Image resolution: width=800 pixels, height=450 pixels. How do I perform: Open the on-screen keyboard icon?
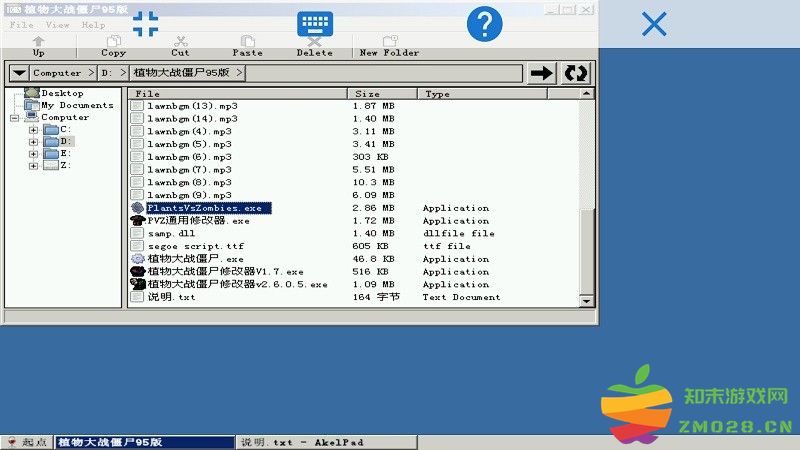click(x=315, y=25)
